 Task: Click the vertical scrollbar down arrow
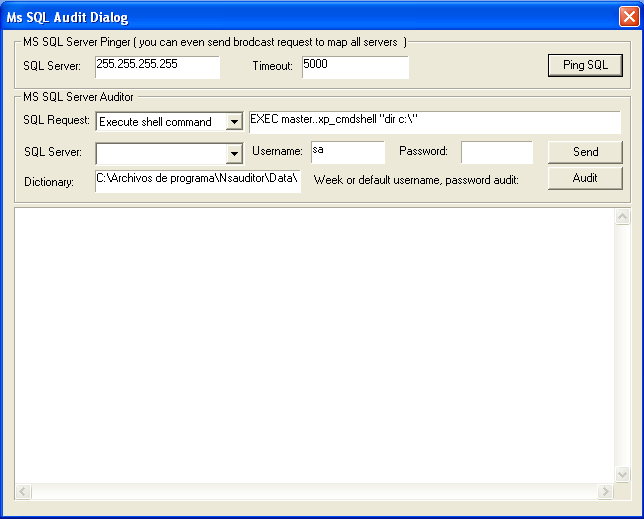coord(623,475)
